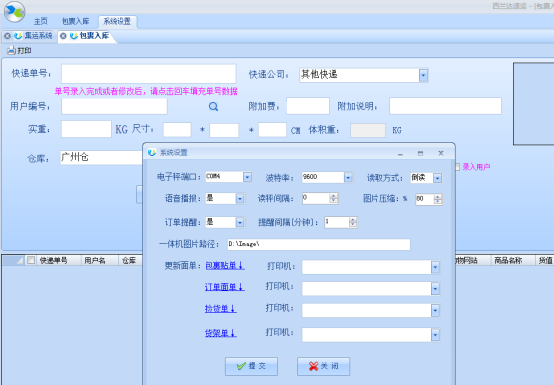Click the second 尺寸 dimension field
This screenshot has width=554, height=385.
tap(224, 130)
